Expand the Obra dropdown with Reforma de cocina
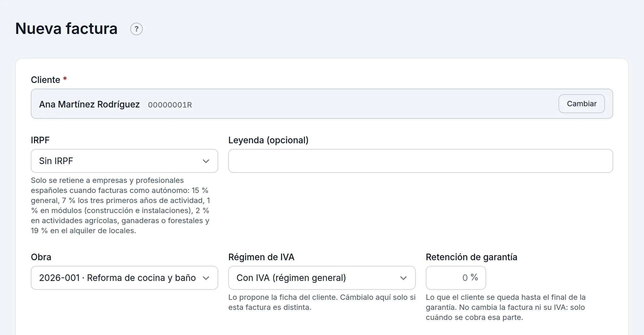This screenshot has width=644, height=335. coord(125,278)
